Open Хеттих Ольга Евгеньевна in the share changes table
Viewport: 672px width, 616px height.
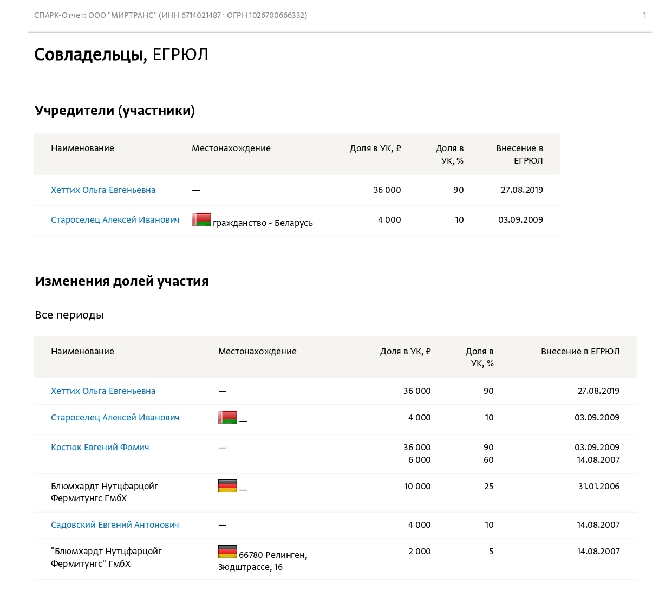pyautogui.click(x=103, y=391)
